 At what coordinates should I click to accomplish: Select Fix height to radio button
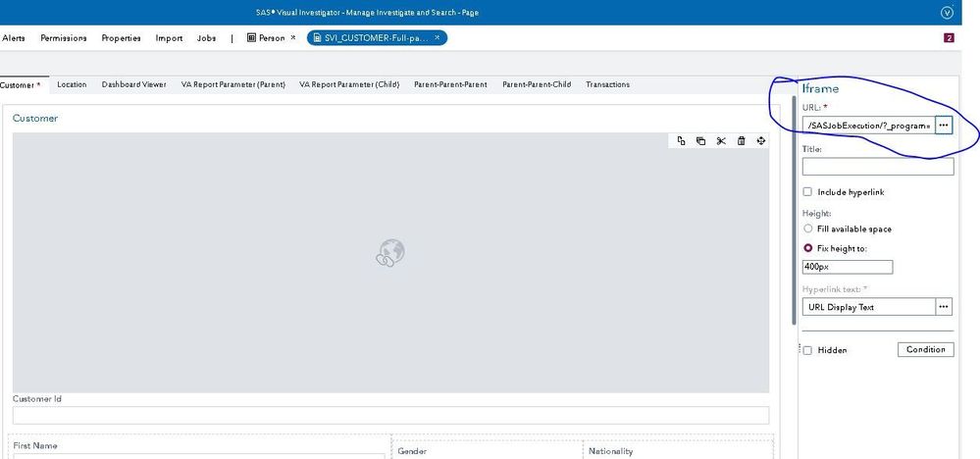pyautogui.click(x=808, y=248)
